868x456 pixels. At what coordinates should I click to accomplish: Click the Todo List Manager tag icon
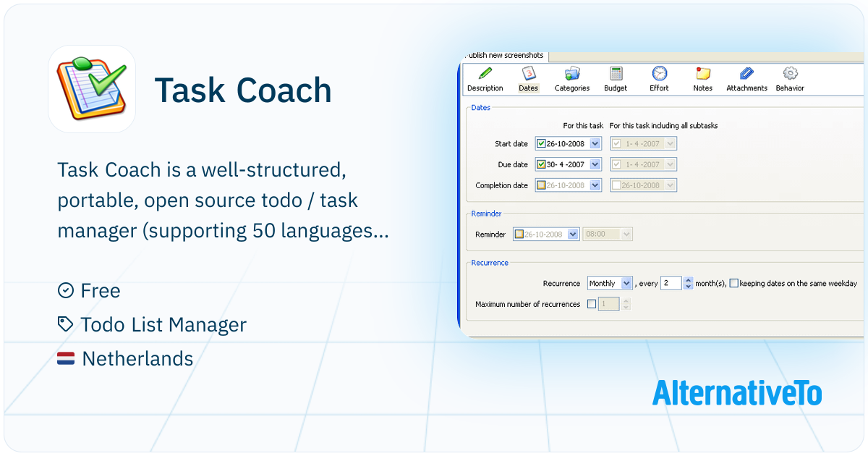66,324
